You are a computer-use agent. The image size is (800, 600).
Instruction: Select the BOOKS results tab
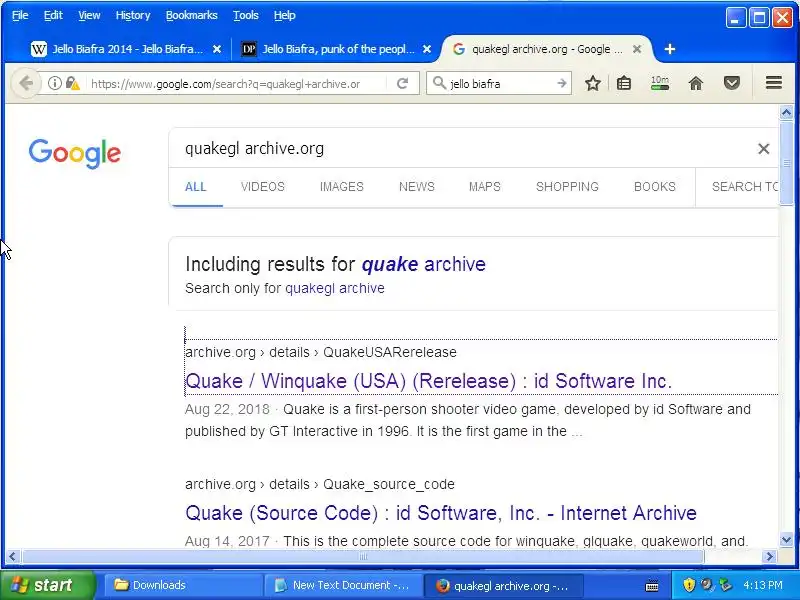pyautogui.click(x=655, y=187)
